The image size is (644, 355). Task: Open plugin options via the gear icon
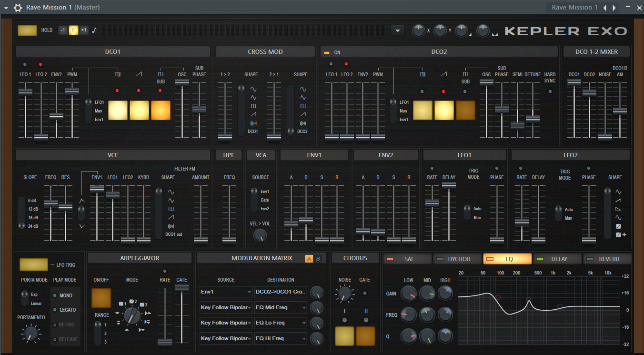18,8
